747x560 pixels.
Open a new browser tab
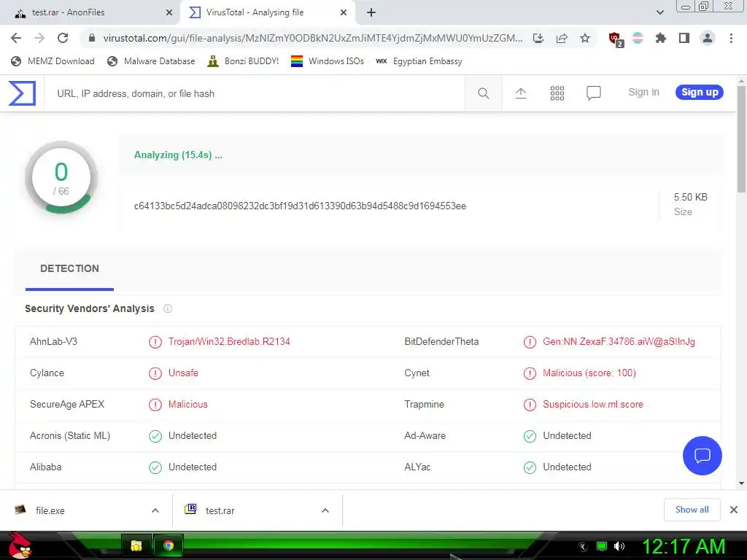click(371, 13)
